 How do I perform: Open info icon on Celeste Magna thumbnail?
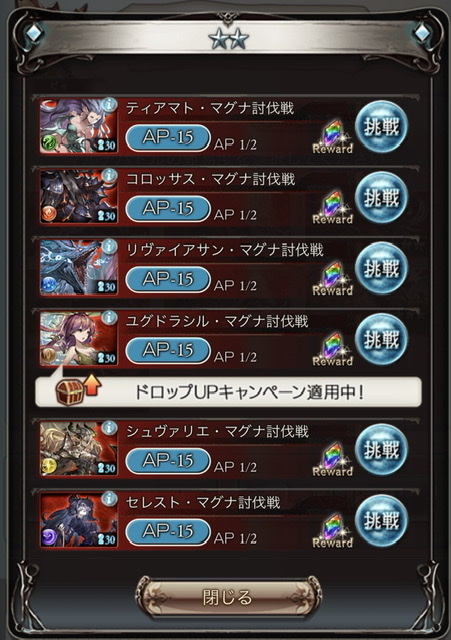click(109, 499)
